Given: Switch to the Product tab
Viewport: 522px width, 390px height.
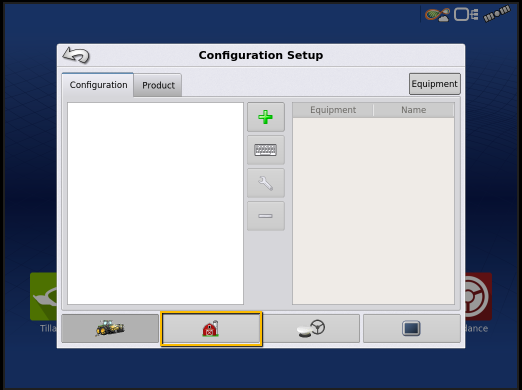Looking at the screenshot, I should click(158, 85).
